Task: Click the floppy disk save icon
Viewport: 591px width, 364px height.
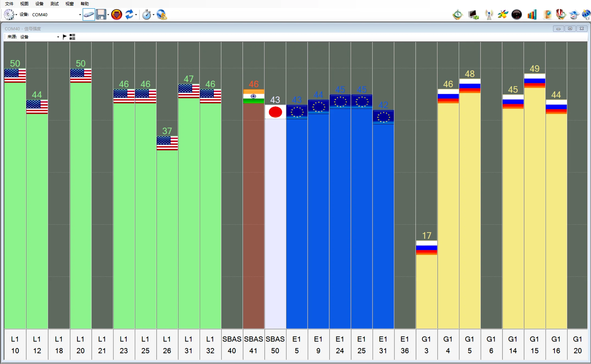Action: [101, 15]
